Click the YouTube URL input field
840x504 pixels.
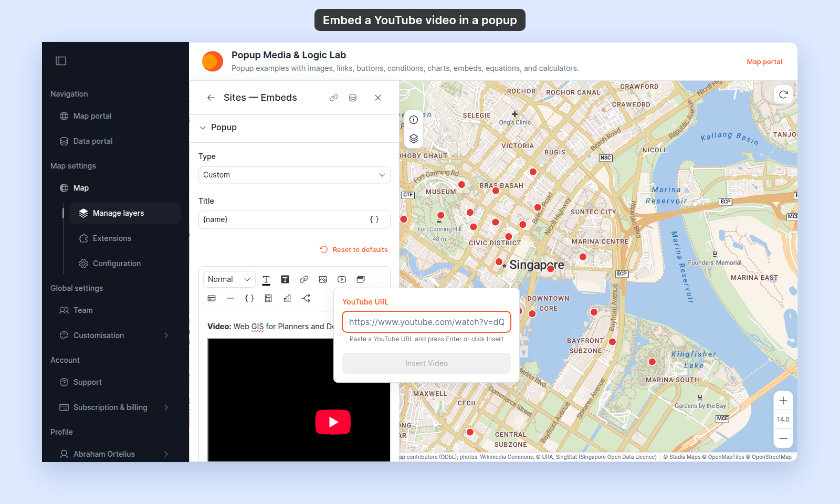coord(426,322)
